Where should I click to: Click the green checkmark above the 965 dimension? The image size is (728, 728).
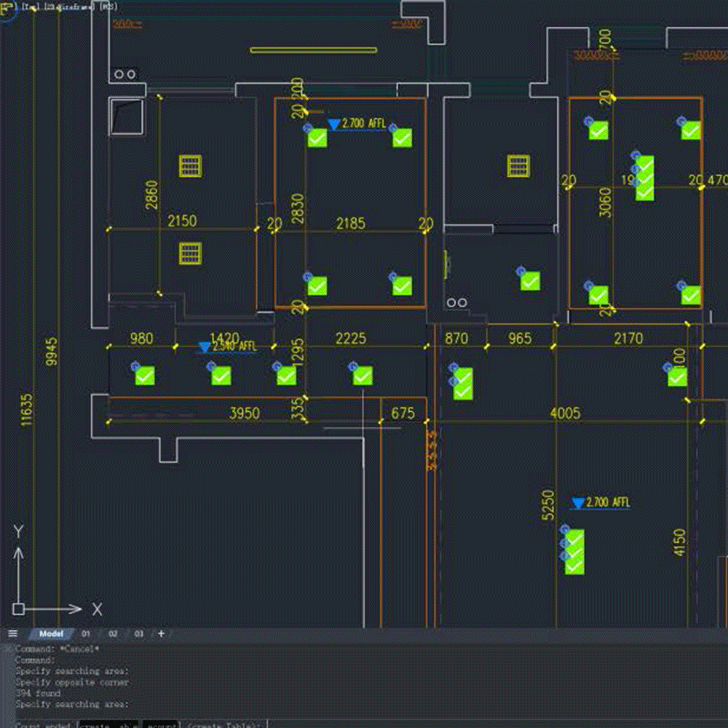(530, 281)
